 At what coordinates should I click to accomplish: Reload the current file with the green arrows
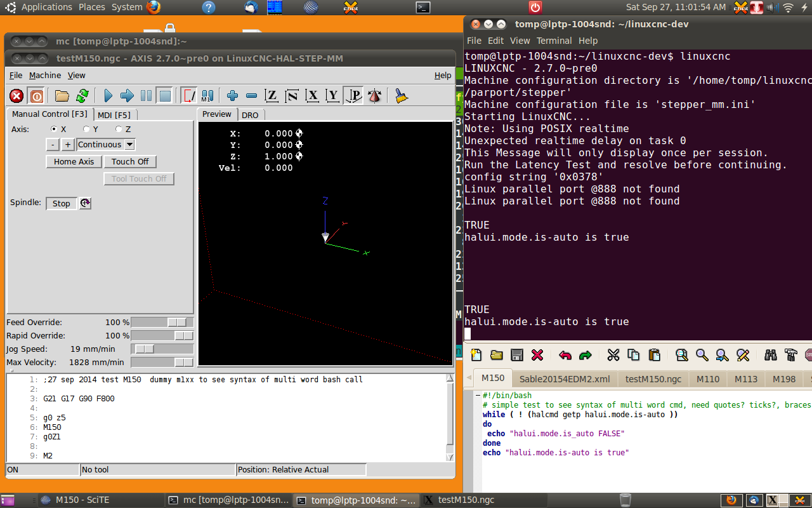pyautogui.click(x=82, y=96)
